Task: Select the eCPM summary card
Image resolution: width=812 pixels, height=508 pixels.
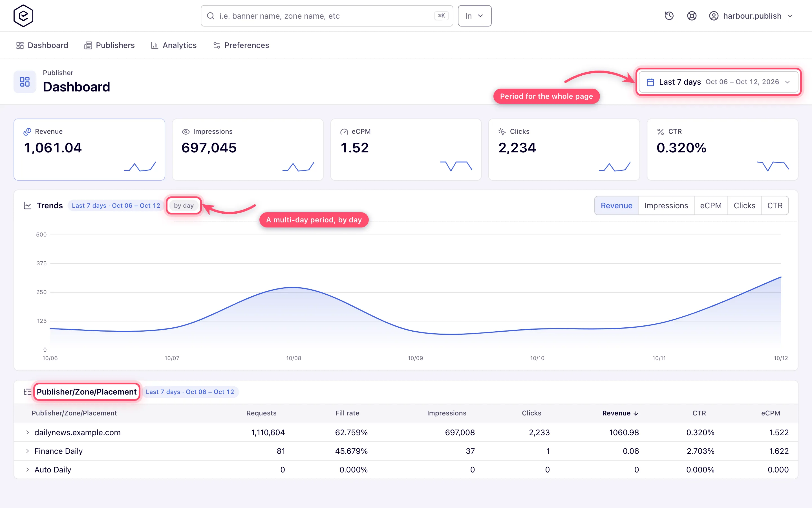Action: click(406, 150)
